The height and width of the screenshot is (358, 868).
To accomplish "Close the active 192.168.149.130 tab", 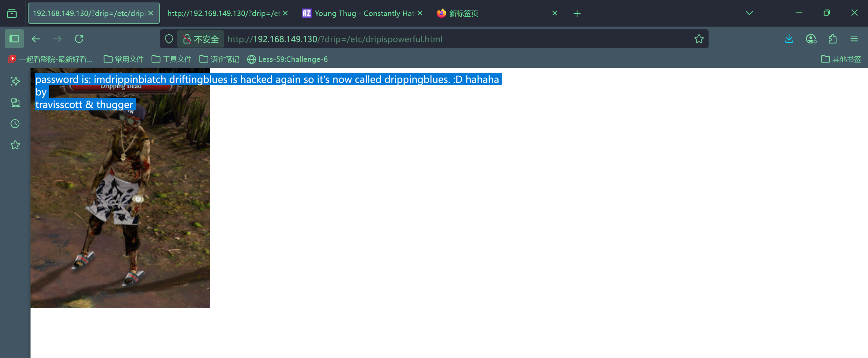I will tap(151, 13).
